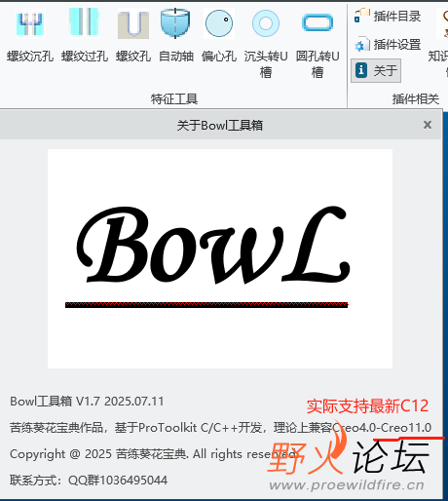Select the 螺纹沉孔 tool icon
Screen dimensions: 448x501
pyautogui.click(x=30, y=23)
